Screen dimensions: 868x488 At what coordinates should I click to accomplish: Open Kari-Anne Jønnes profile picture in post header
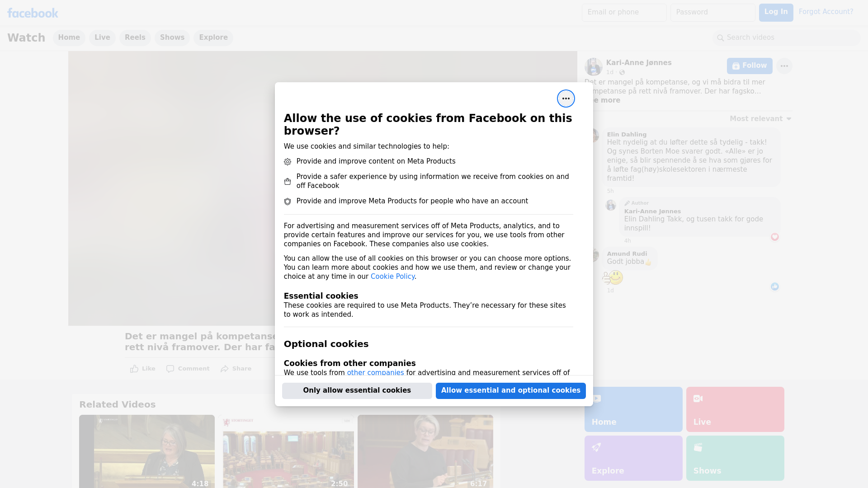click(593, 66)
